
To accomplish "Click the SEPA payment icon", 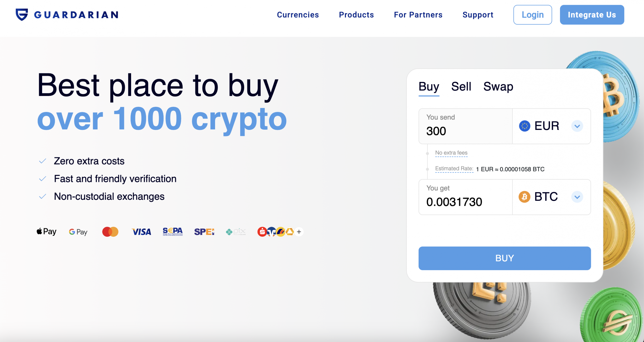I will coord(173,231).
